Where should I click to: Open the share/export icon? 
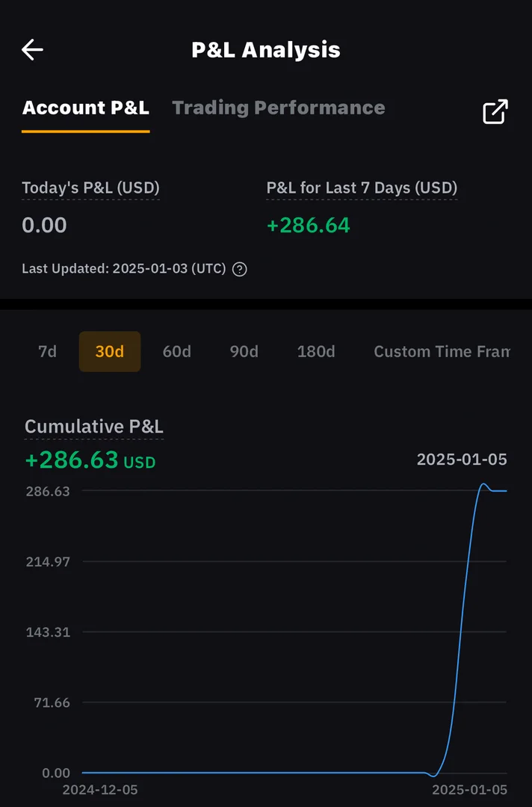pyautogui.click(x=495, y=111)
